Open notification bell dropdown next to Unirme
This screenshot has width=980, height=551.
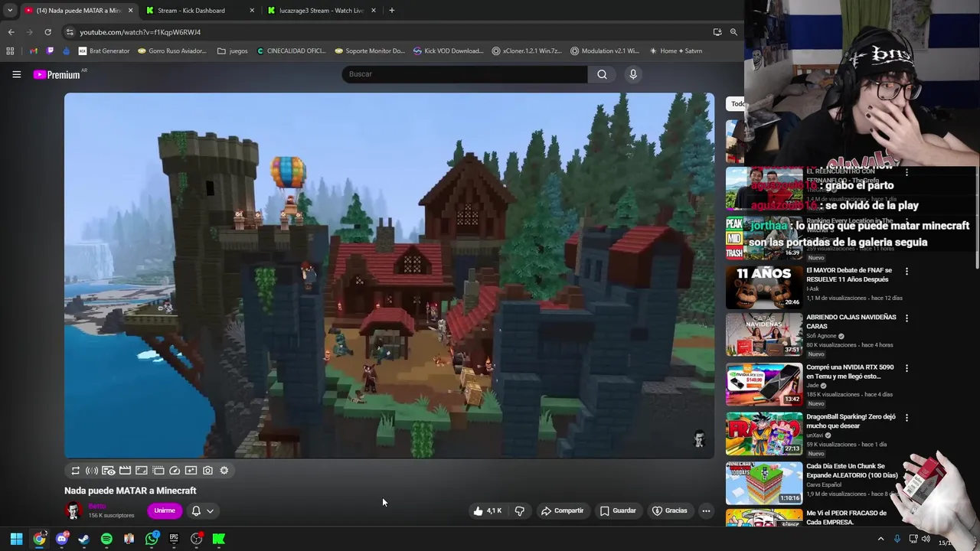[202, 510]
